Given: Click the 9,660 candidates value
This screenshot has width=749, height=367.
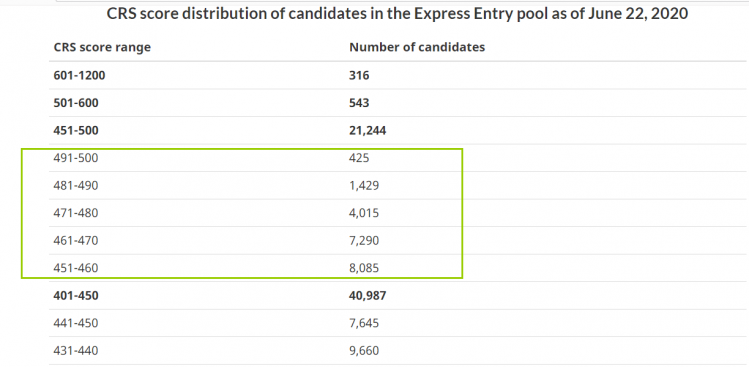Looking at the screenshot, I should coord(364,351).
